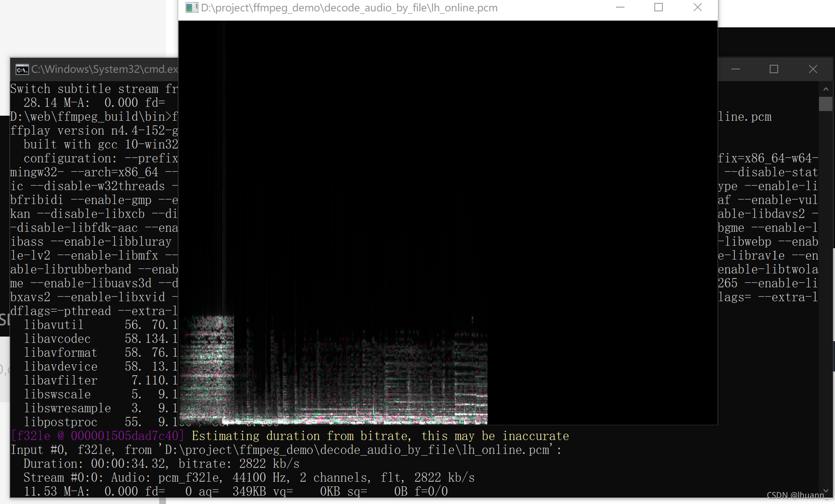The image size is (835, 504).
Task: Click the Stream #0:0 Audio console line
Action: pyautogui.click(x=248, y=477)
